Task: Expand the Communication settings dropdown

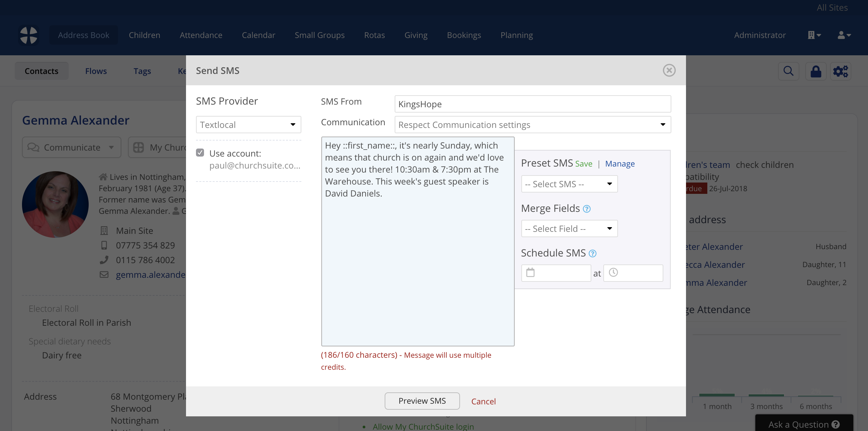Action: point(532,125)
